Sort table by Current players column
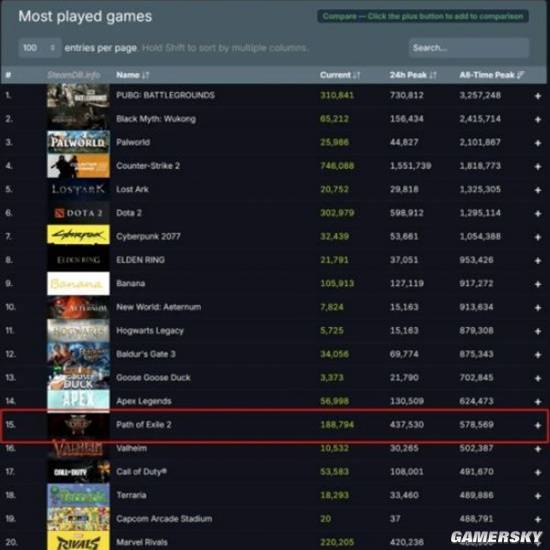This screenshot has height=550, width=550. (340, 75)
